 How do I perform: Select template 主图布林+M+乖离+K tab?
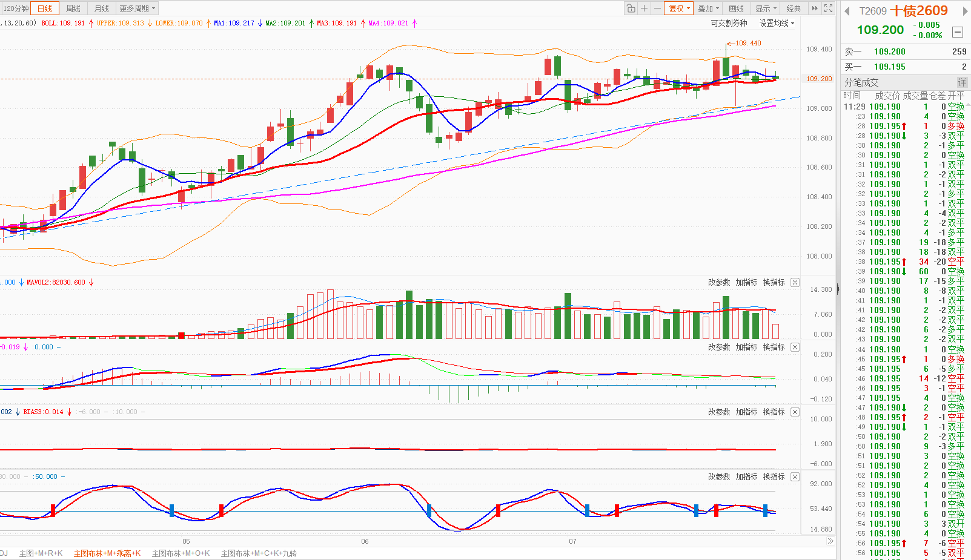(107, 553)
